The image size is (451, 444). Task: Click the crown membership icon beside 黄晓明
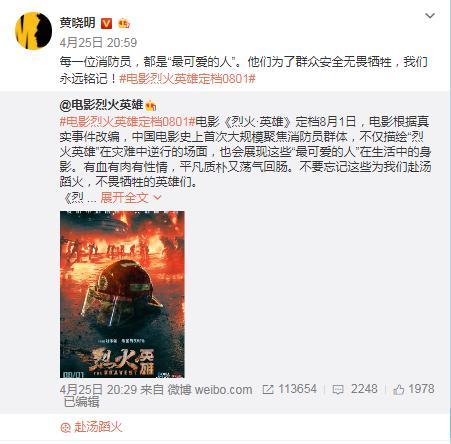124,23
